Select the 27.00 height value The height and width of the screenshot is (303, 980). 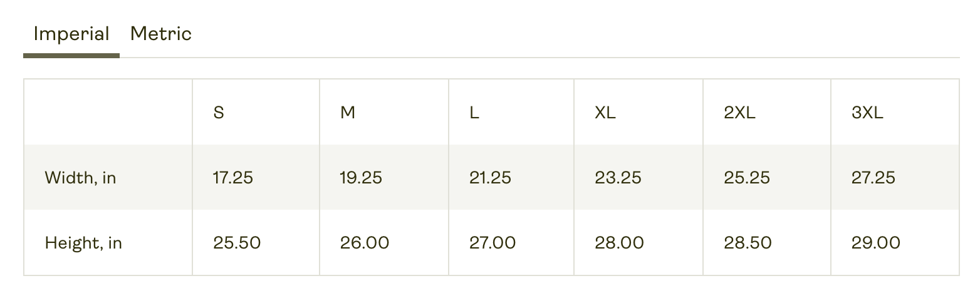[x=493, y=243]
